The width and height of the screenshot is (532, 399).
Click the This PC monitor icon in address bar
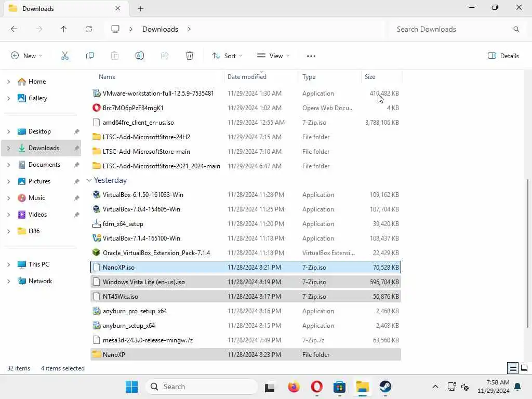(115, 29)
